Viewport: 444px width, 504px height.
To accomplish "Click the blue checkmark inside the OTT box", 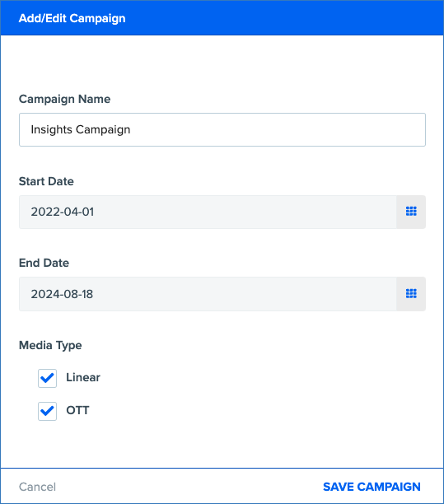I will (47, 411).
